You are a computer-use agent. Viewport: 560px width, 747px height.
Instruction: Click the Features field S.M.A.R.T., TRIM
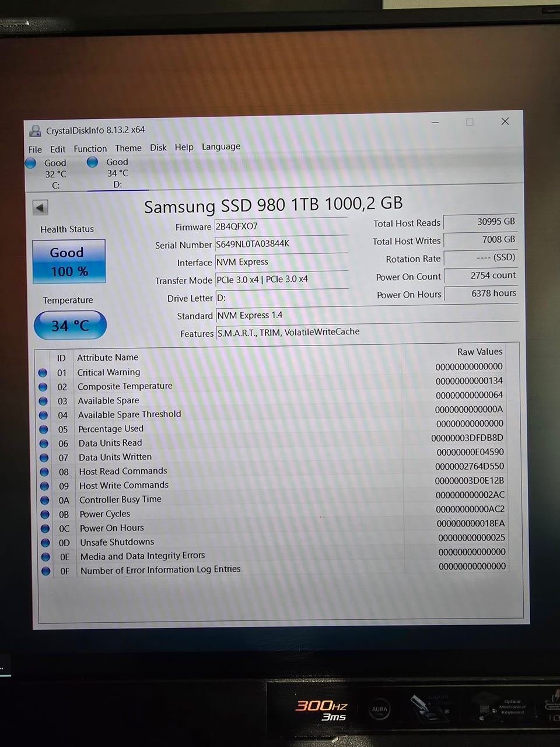click(x=367, y=332)
